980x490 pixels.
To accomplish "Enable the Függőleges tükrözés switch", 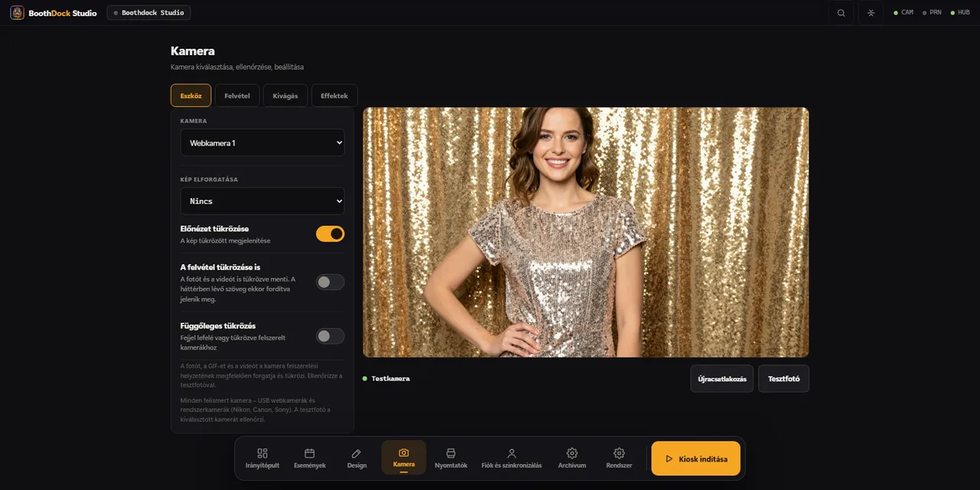I will click(330, 336).
